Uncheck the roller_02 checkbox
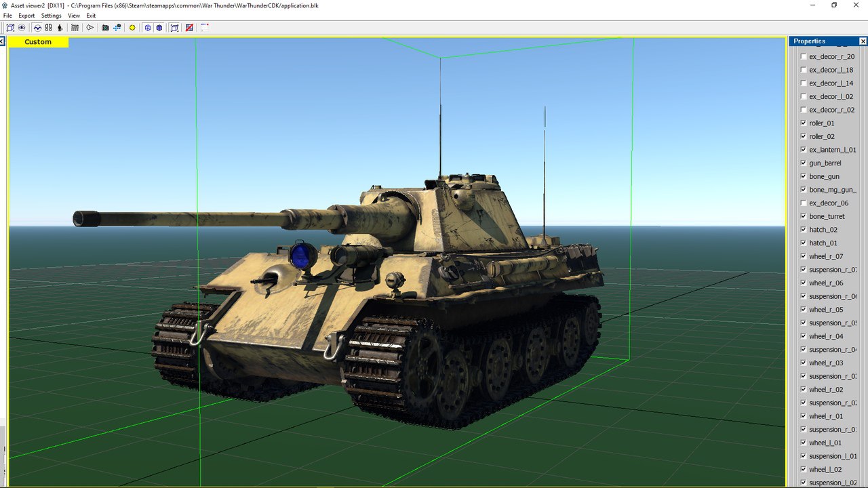Image resolution: width=868 pixels, height=488 pixels. coord(804,137)
